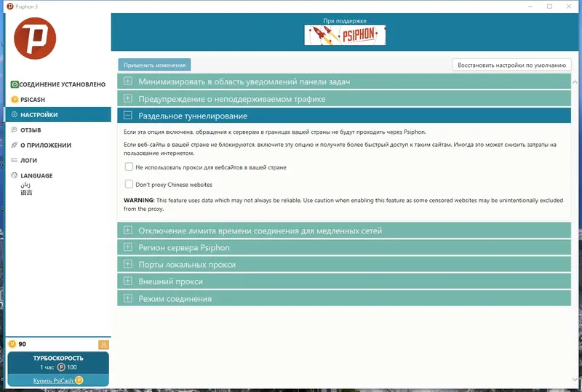Select the НАСТРОЙКИ tab
This screenshot has height=392, width=582.
point(58,115)
